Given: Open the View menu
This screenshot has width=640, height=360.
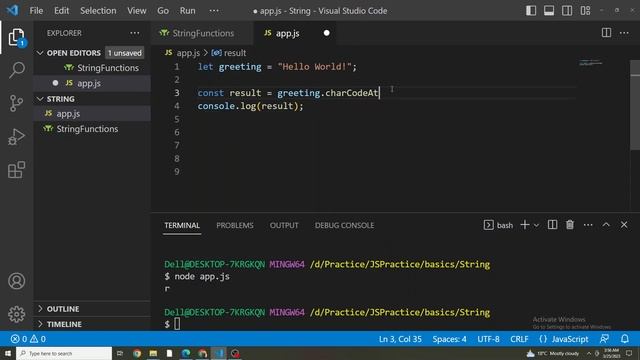Looking at the screenshot, I should [137, 11].
